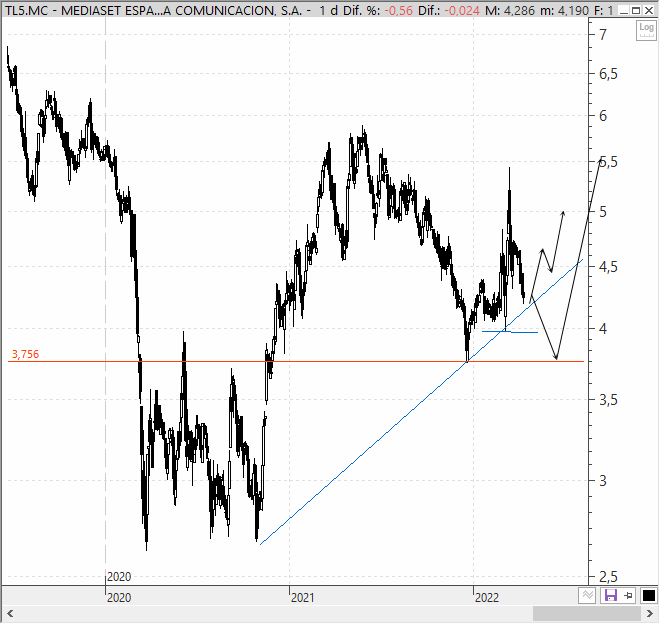Click the 7 price axis label
The width and height of the screenshot is (660, 624).
(x=603, y=35)
